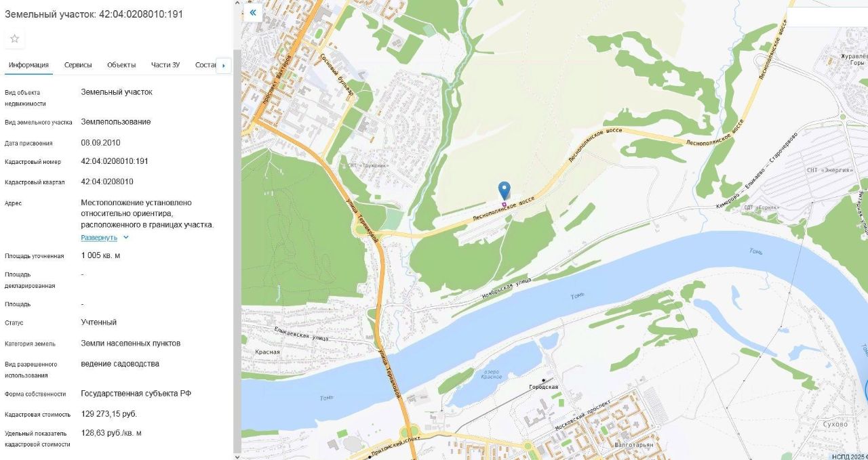Open the Информация tab
This screenshot has width=868, height=460.
pos(28,65)
